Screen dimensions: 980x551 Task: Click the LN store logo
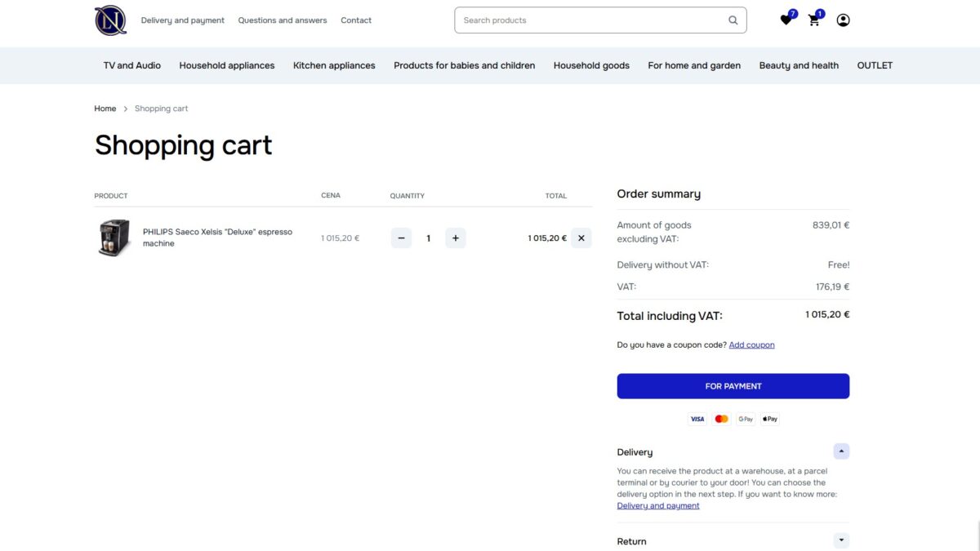(x=110, y=20)
